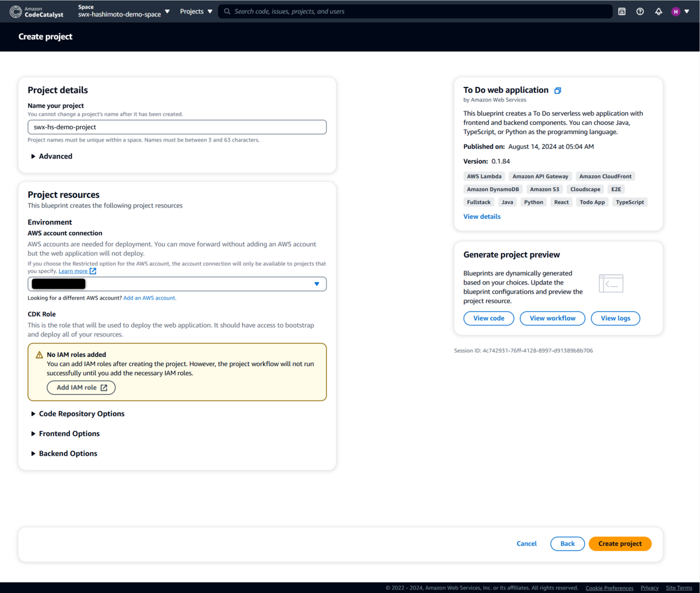Click the TypeScript tag
Screen dimensions: 700x593
pyautogui.click(x=630, y=202)
